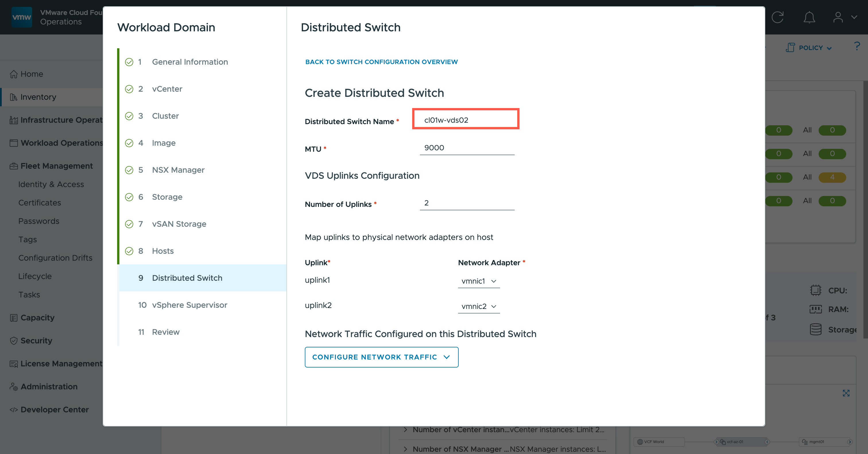Click the expand diagram icon

pos(846,393)
